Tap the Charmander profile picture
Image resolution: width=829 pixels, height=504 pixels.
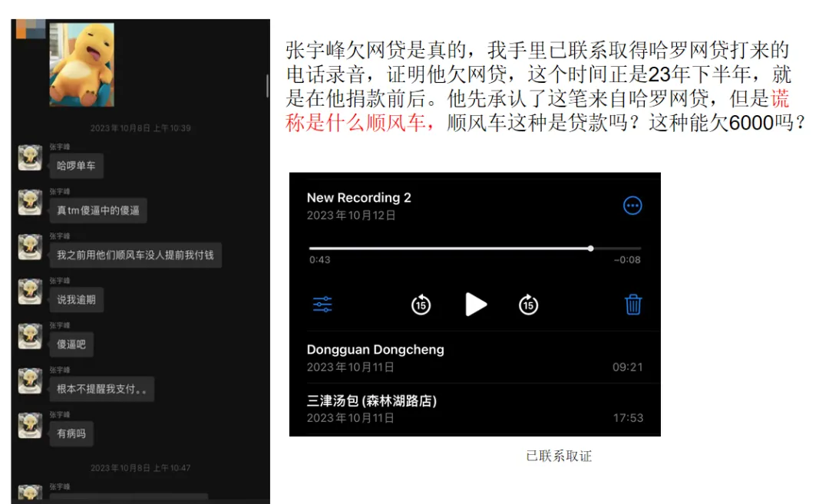(x=82, y=64)
